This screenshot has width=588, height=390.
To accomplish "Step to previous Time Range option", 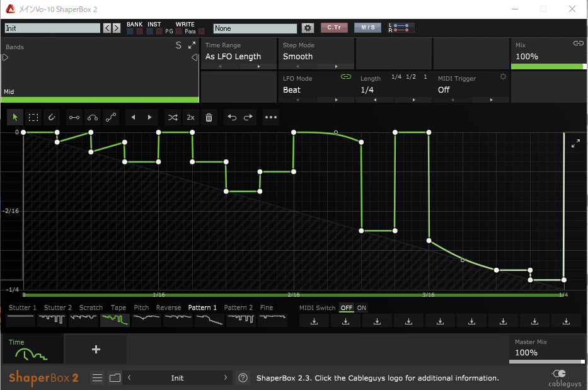I will [x=220, y=66].
